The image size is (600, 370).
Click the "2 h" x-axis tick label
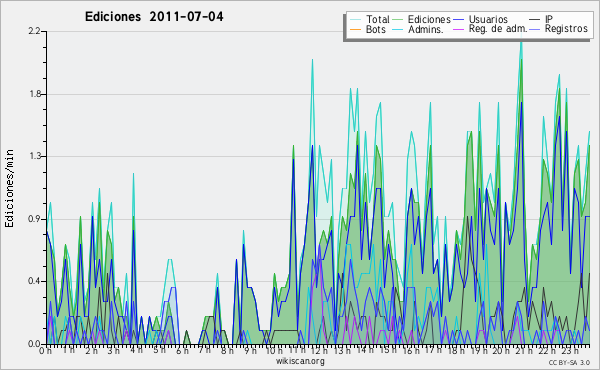click(x=91, y=351)
